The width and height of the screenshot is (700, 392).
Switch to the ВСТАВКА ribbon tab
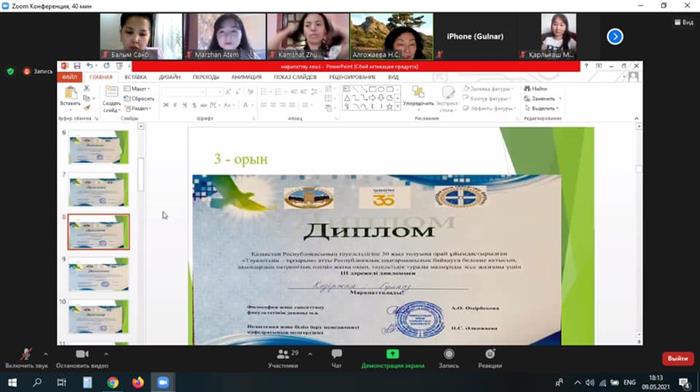tap(136, 77)
